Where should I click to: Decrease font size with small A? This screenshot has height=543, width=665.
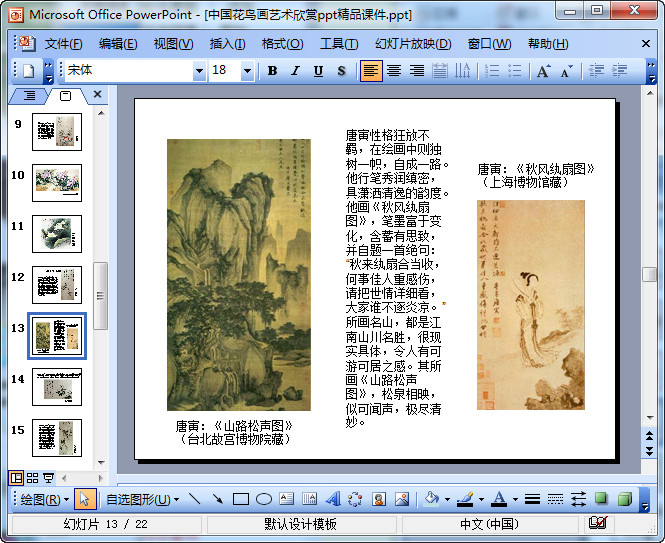pos(567,71)
